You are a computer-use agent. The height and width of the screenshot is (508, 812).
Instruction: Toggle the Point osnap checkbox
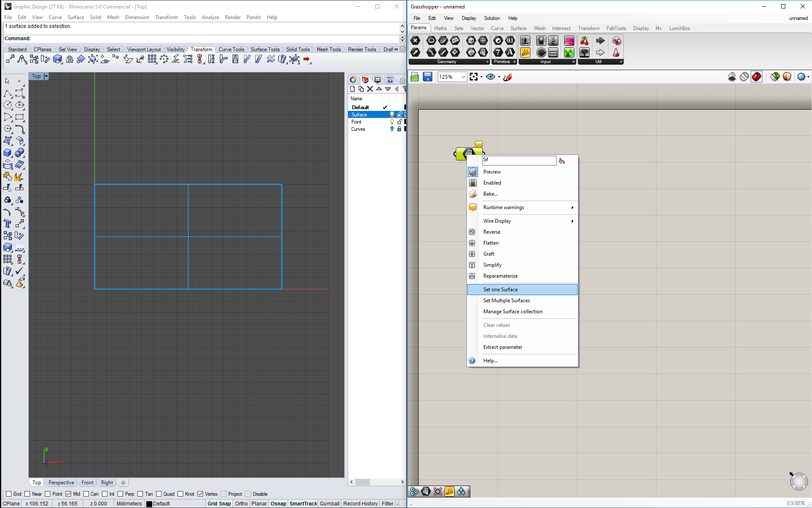(x=48, y=494)
